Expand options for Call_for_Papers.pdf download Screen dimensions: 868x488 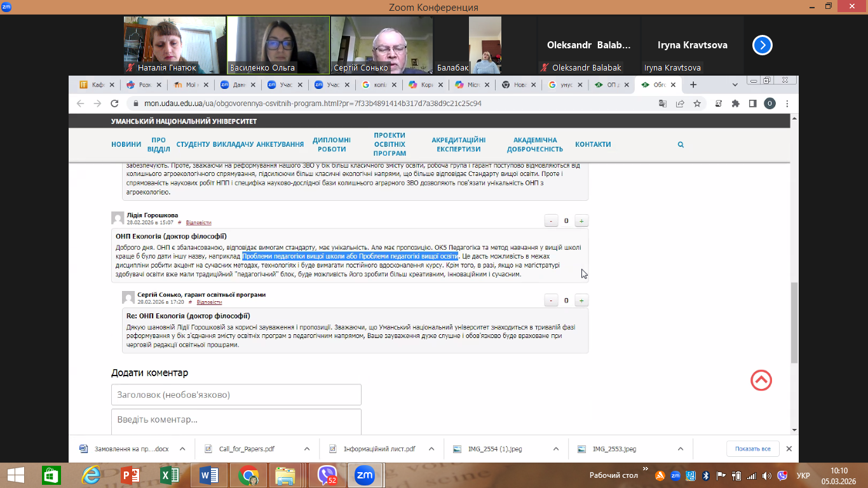(x=306, y=449)
